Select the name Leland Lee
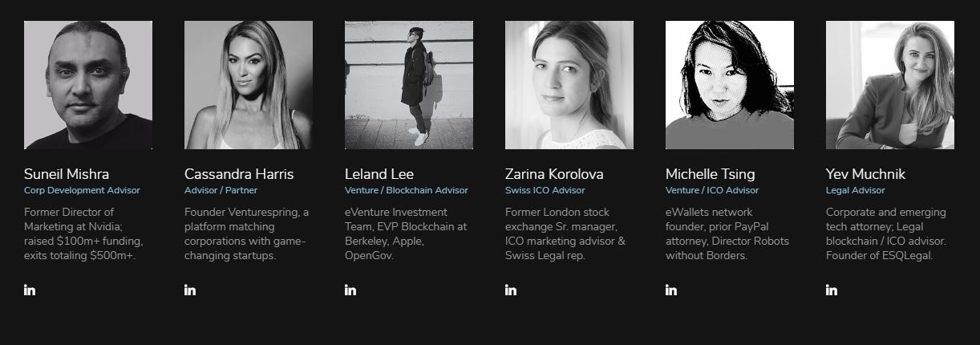The image size is (980, 345). (x=379, y=174)
